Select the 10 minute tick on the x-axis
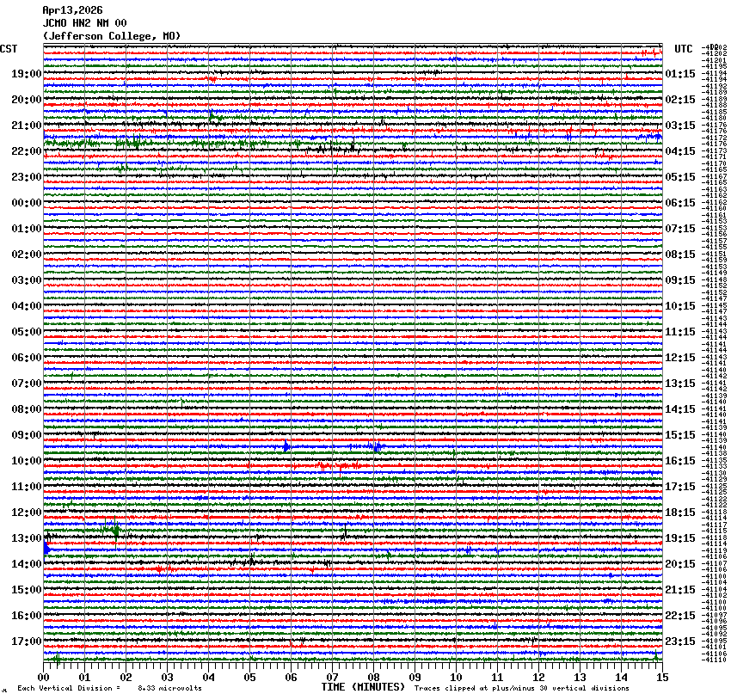Image resolution: width=731 pixels, height=700 pixels. 456,678
